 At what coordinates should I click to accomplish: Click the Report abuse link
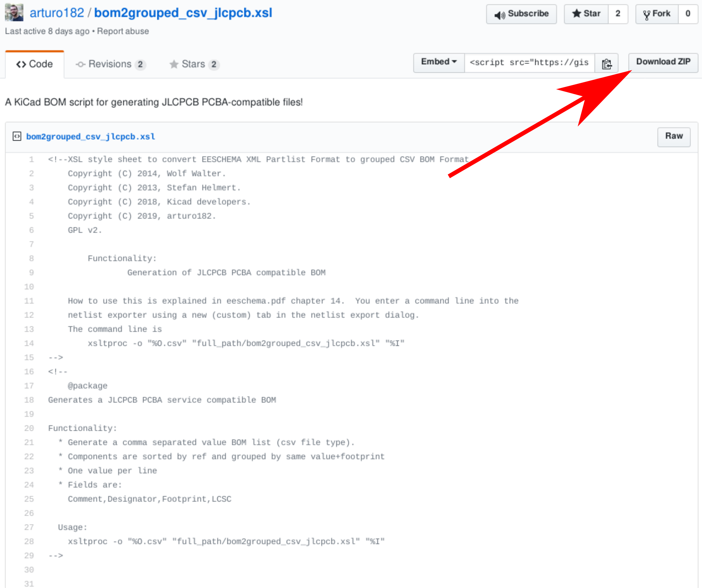coord(123,31)
